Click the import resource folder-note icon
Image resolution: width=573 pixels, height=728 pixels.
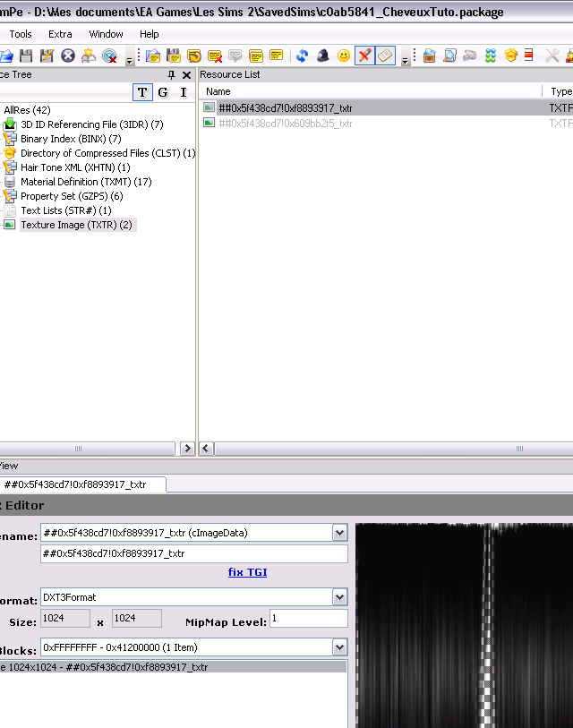[x=153, y=56]
